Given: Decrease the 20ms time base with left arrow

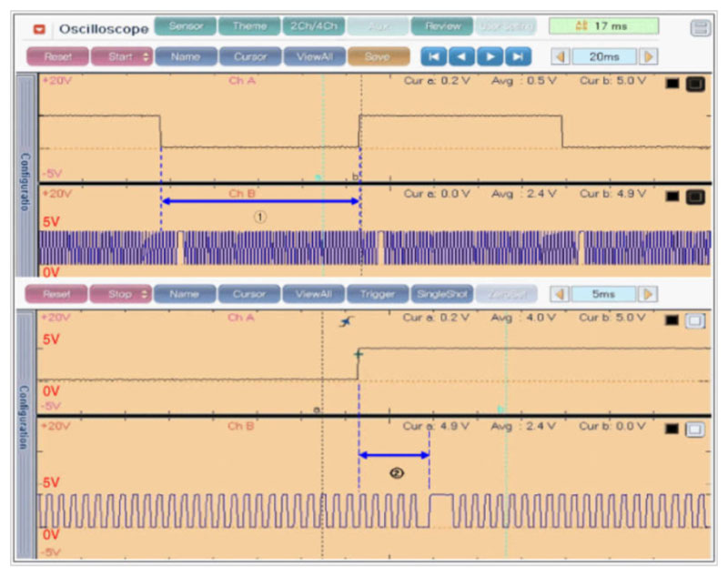Looking at the screenshot, I should (561, 56).
